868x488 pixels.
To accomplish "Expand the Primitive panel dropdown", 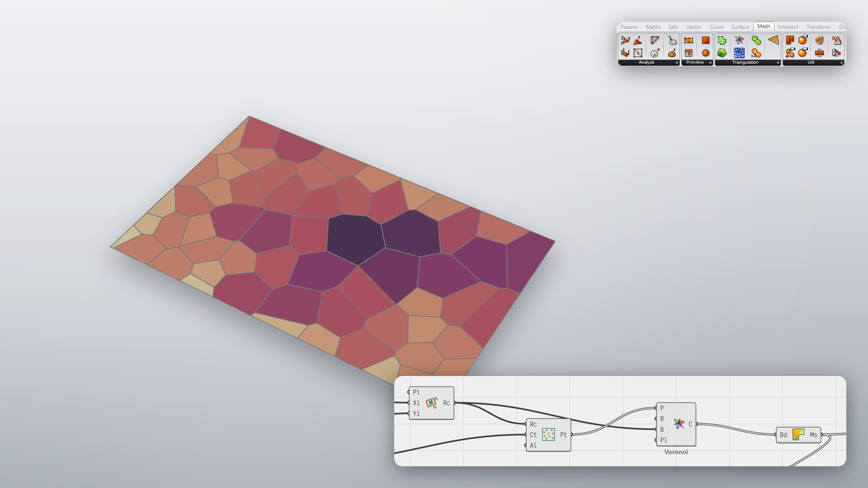I will coord(710,62).
